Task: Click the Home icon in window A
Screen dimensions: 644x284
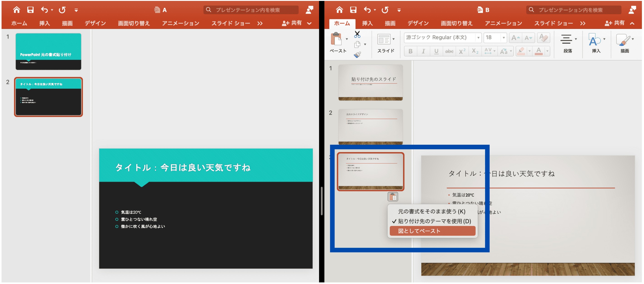Action: (17, 10)
